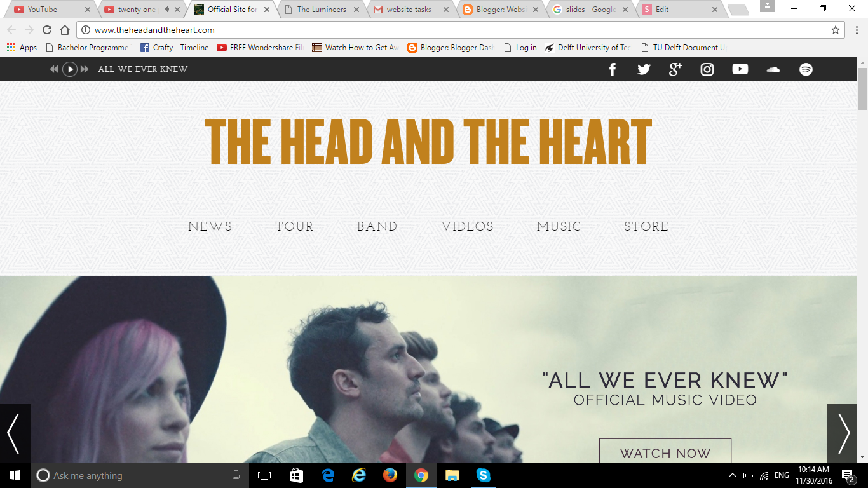Close the Lumineers tab

coord(358,10)
